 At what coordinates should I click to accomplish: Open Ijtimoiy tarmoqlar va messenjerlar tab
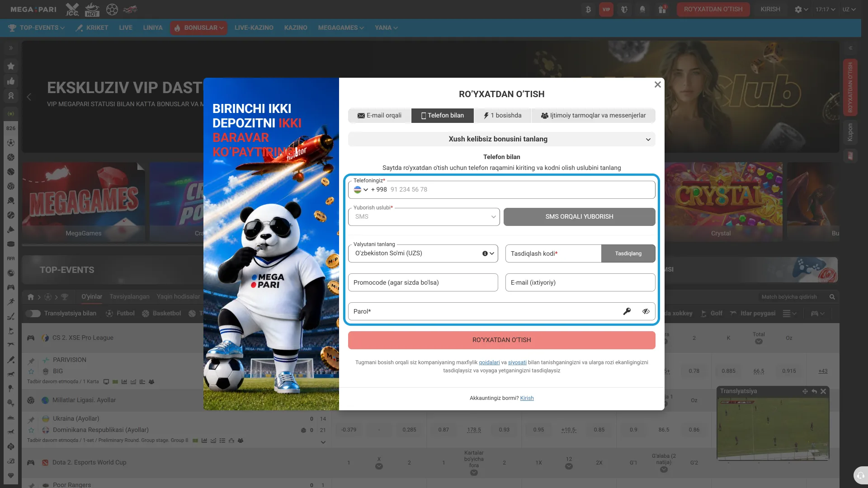click(x=594, y=116)
